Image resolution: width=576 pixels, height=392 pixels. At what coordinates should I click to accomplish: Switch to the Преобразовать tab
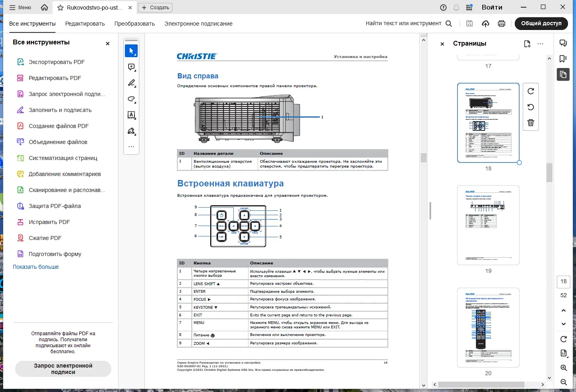point(134,24)
